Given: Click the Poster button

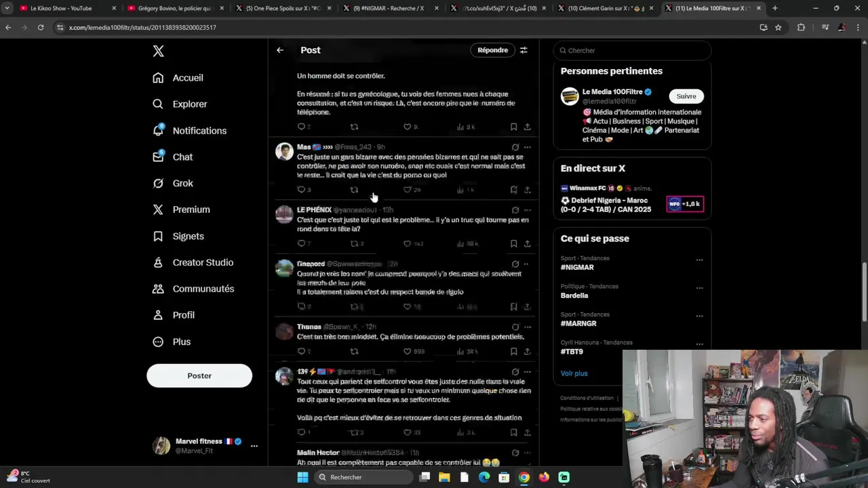Looking at the screenshot, I should tap(199, 375).
